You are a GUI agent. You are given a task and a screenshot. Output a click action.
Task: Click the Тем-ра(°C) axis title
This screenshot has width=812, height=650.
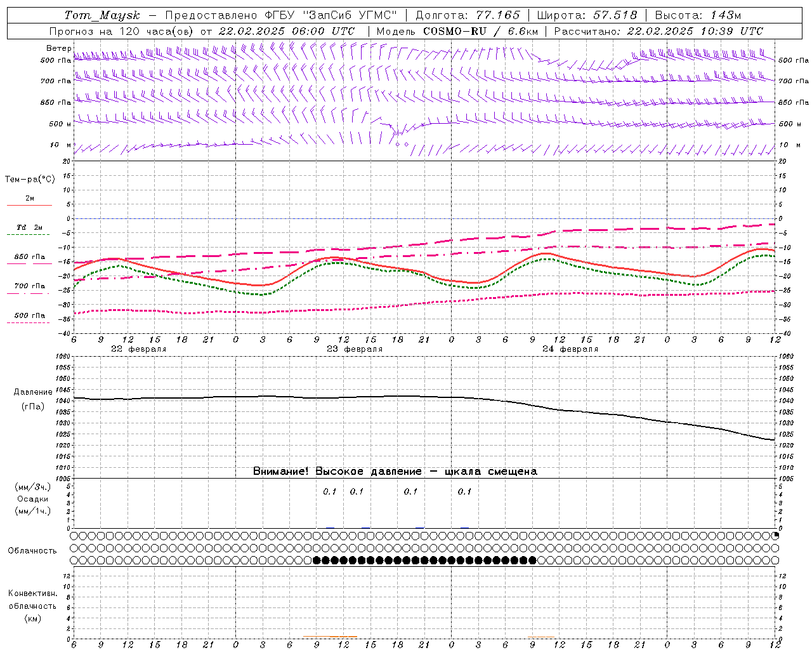[30, 180]
